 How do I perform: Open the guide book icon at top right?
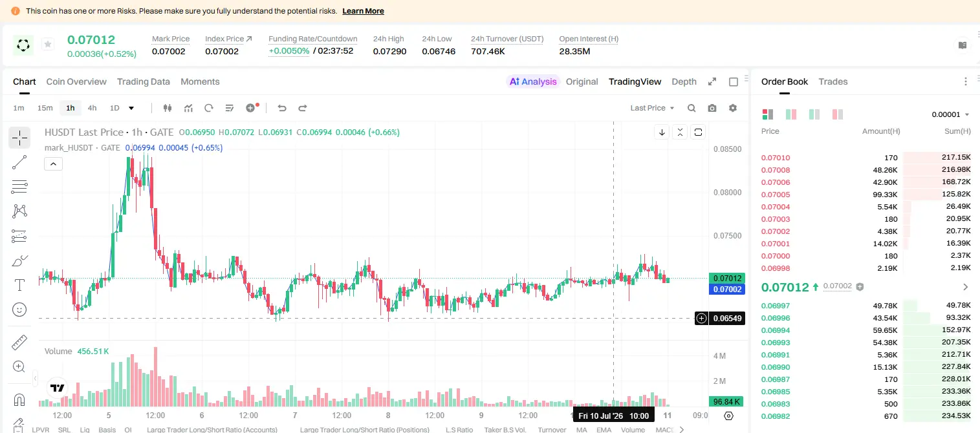tap(963, 45)
